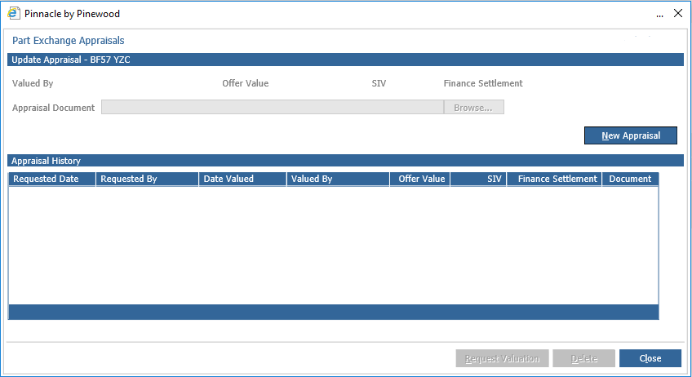Click the Close button

pos(650,358)
